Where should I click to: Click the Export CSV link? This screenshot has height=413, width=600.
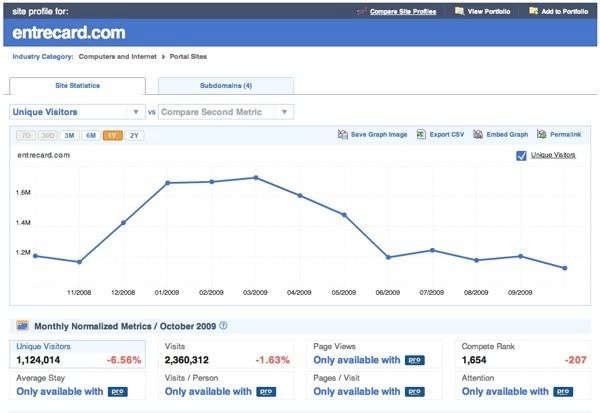pyautogui.click(x=447, y=135)
